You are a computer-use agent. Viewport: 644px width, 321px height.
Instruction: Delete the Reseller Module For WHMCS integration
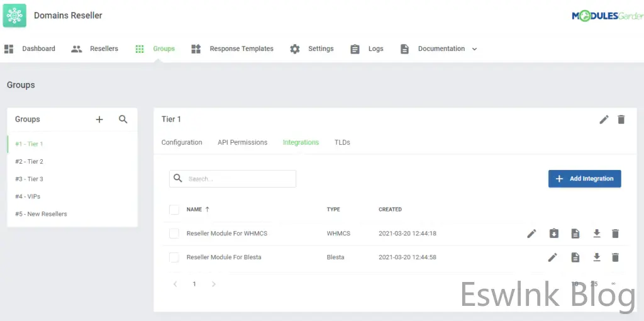click(x=615, y=234)
